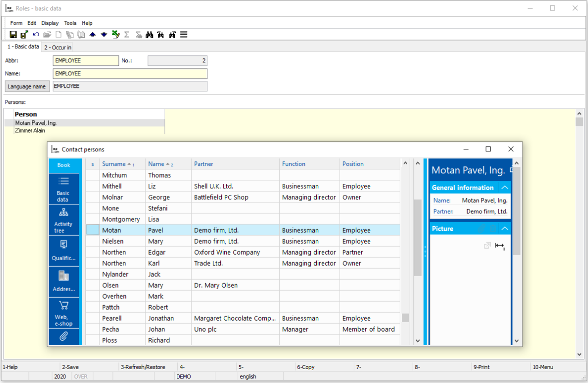
Task: Click the Save floppy disk toolbar icon
Action: pos(13,34)
